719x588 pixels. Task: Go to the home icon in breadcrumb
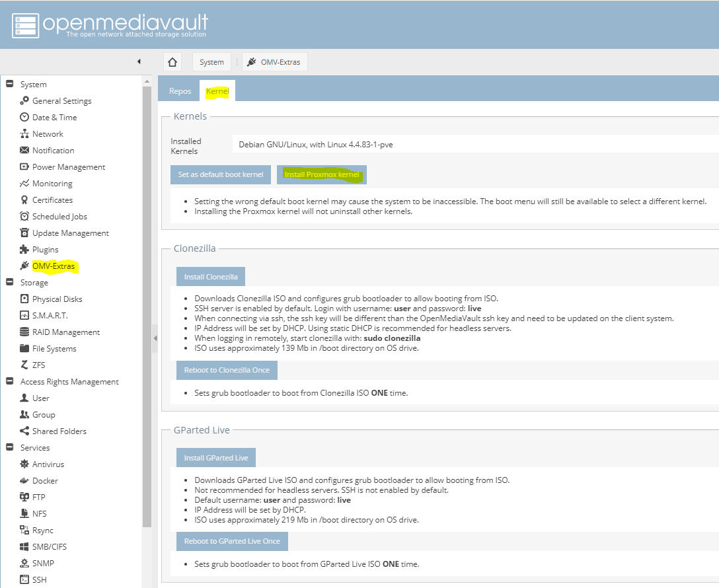(172, 62)
